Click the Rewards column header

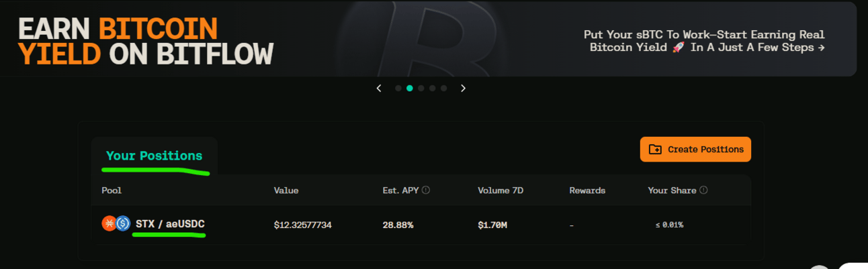pos(587,191)
